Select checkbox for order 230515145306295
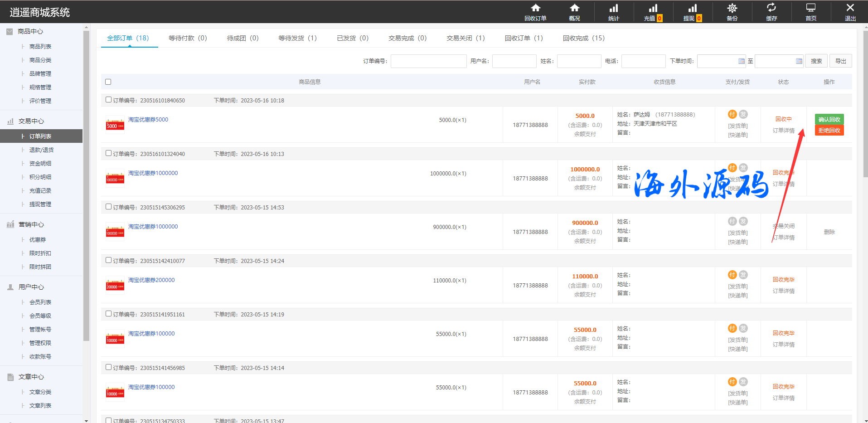 [x=108, y=207]
